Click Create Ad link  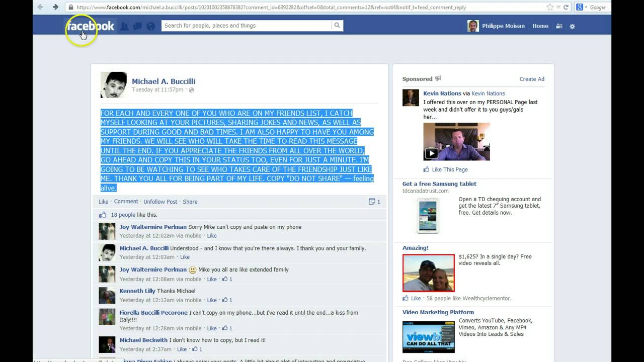pyautogui.click(x=532, y=79)
